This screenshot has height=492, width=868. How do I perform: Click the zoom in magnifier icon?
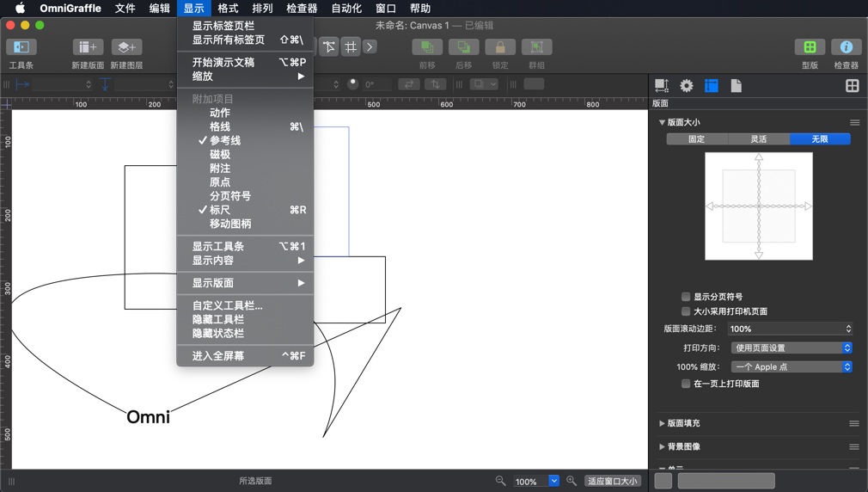pos(572,481)
